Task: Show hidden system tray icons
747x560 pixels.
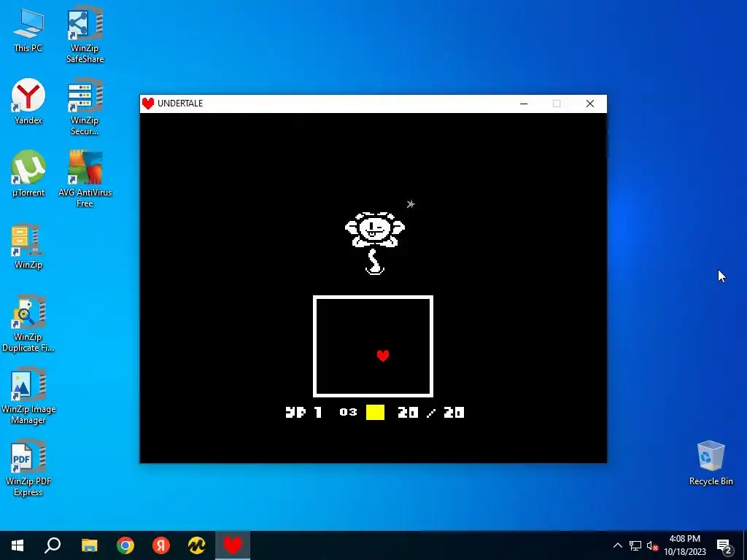Action: pyautogui.click(x=617, y=545)
